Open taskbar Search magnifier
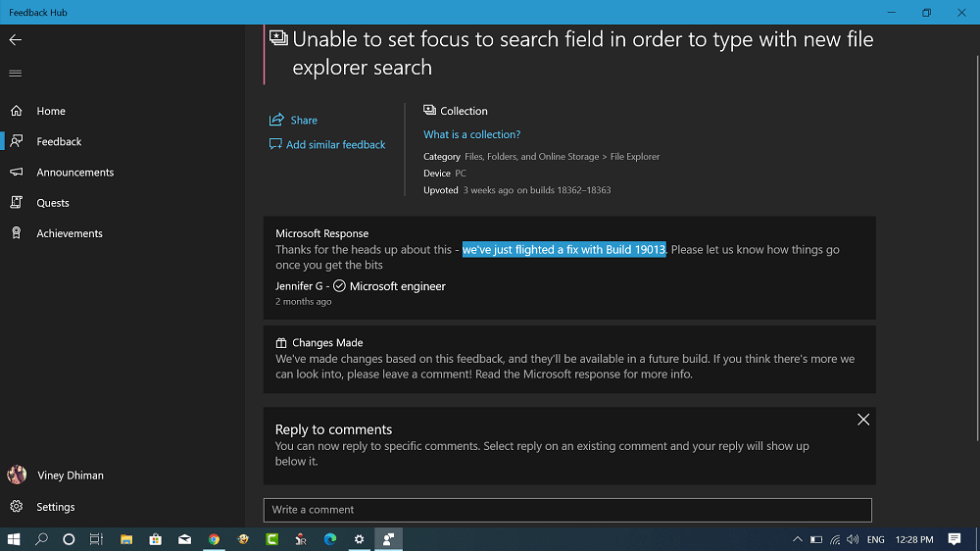Screen dimensions: 980x551 (x=41, y=539)
